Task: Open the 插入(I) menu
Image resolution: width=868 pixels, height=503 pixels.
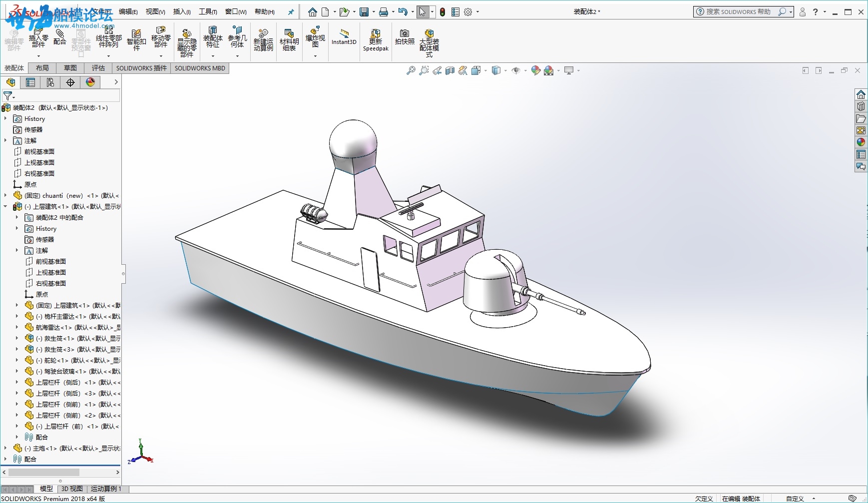Action: [182, 12]
